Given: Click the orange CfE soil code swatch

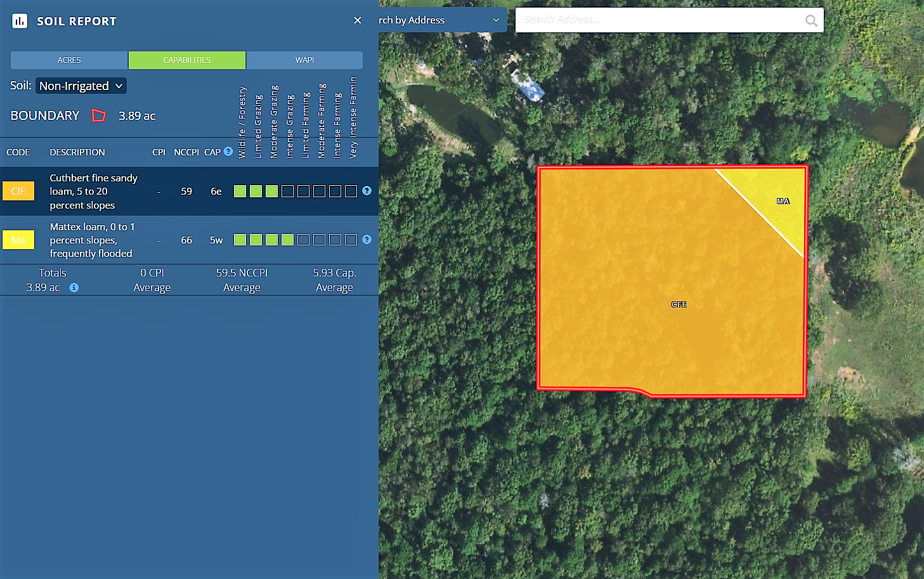Looking at the screenshot, I should tap(18, 191).
